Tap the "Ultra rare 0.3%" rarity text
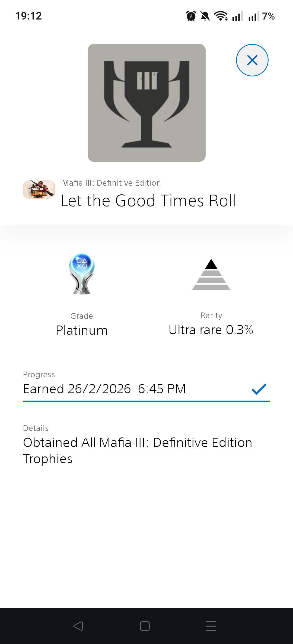The height and width of the screenshot is (644, 293). tap(211, 330)
